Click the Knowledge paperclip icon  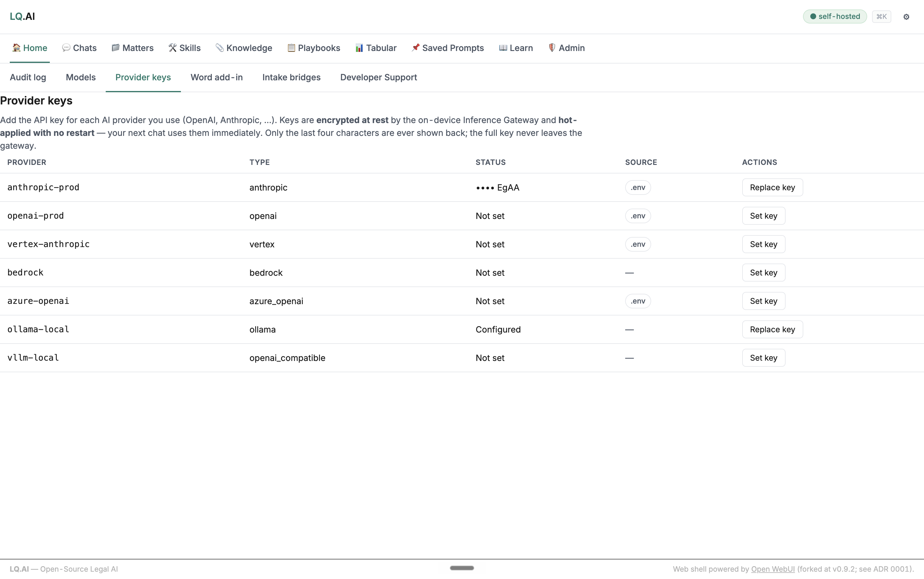(219, 47)
